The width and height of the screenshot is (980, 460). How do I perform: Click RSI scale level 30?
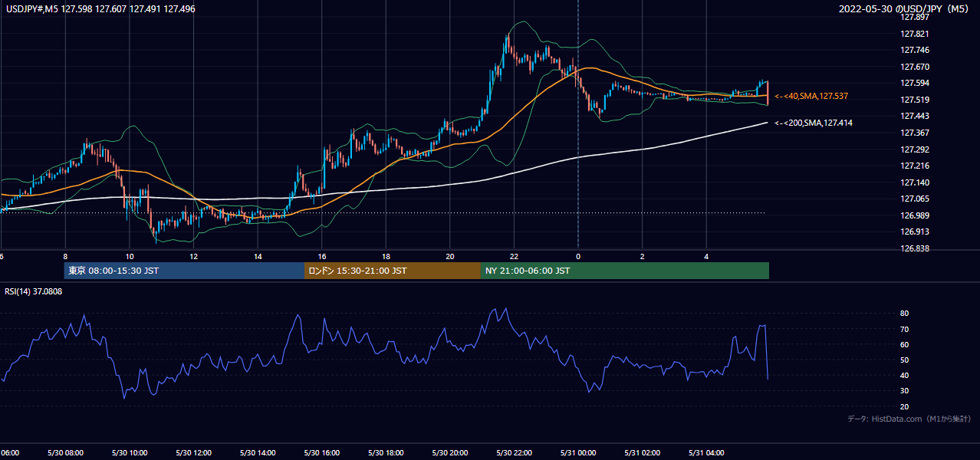(905, 391)
